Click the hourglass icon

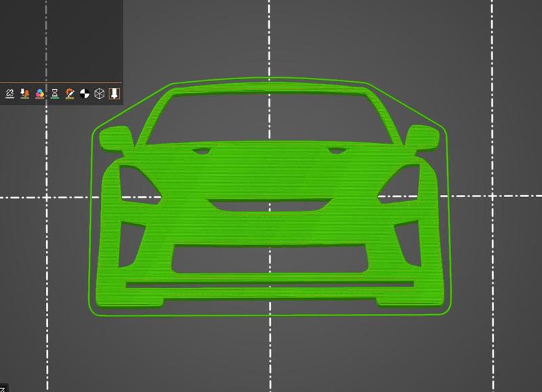pyautogui.click(x=55, y=93)
